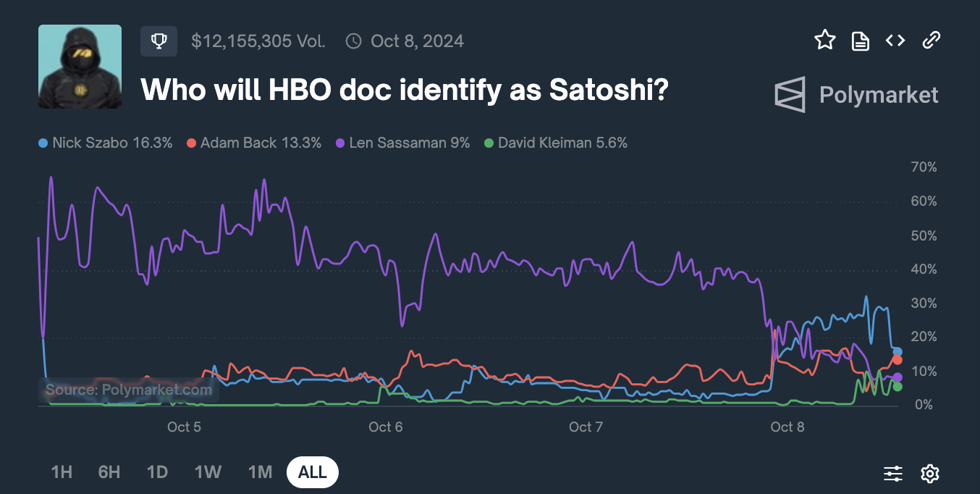Screen dimensions: 980x494
Task: Open the embed code icon
Action: [x=895, y=41]
